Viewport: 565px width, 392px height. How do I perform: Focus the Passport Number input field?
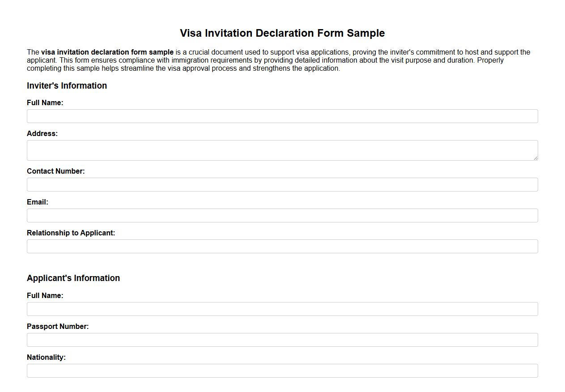point(282,340)
